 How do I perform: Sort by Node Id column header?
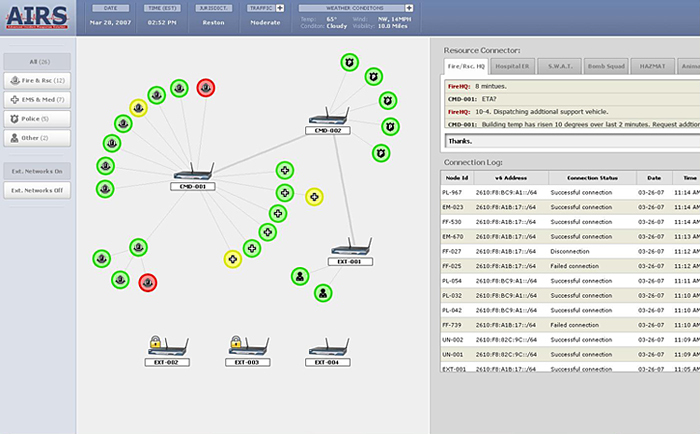click(457, 178)
